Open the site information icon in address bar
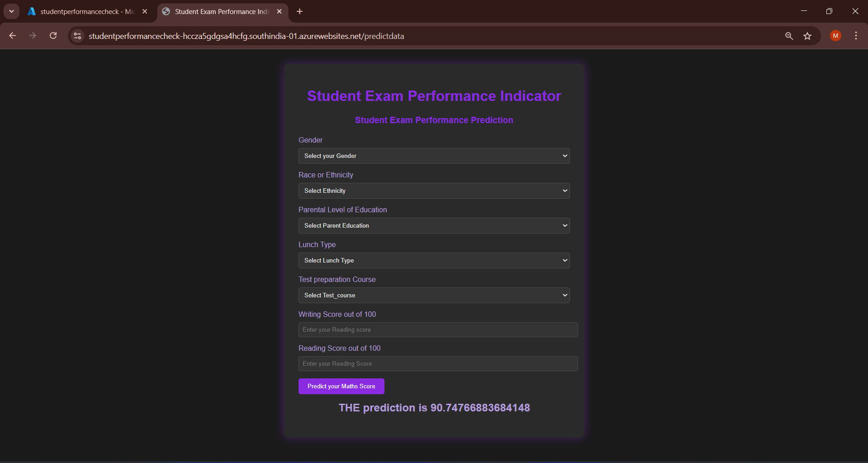This screenshot has height=463, width=868. coord(77,36)
